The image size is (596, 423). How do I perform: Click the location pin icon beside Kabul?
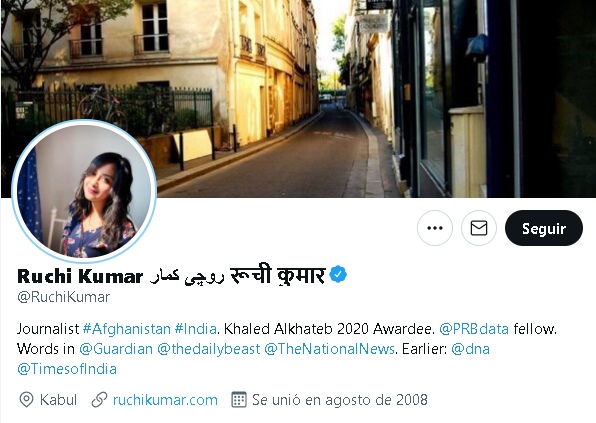point(26,400)
